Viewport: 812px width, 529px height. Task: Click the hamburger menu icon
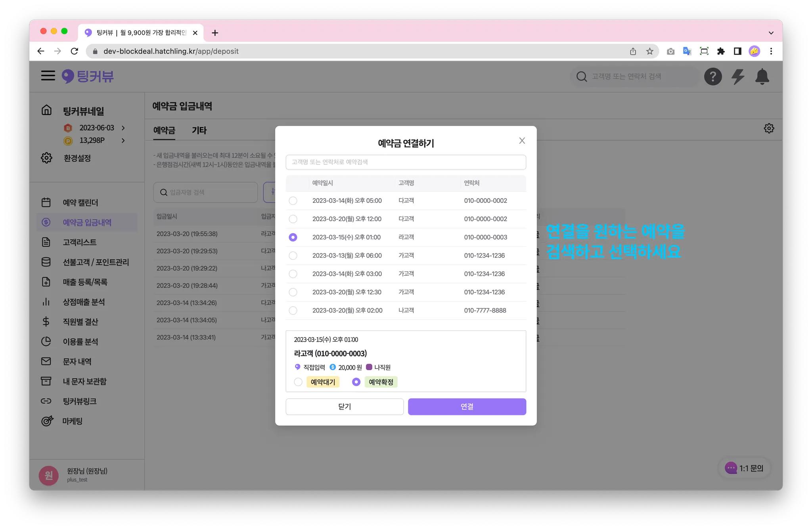[48, 76]
